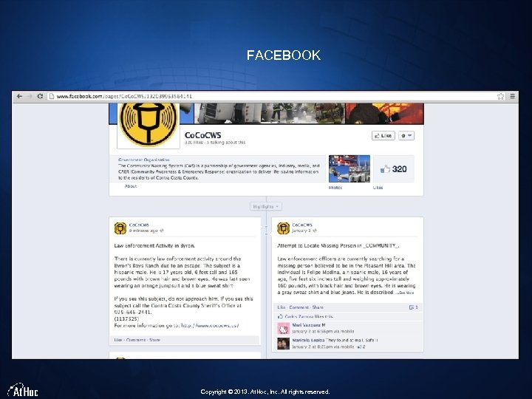
Task: Comment on the Law Enforcement Activity post
Action: point(136,340)
